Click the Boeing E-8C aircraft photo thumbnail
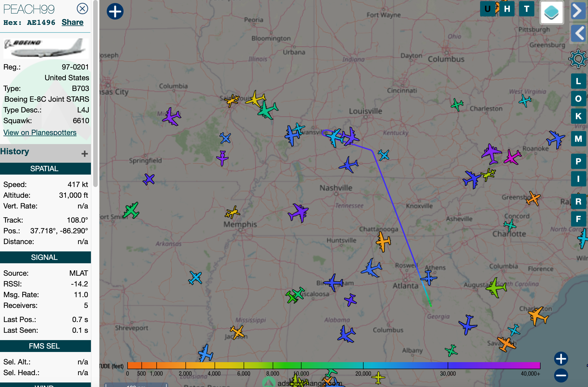 tap(46, 48)
